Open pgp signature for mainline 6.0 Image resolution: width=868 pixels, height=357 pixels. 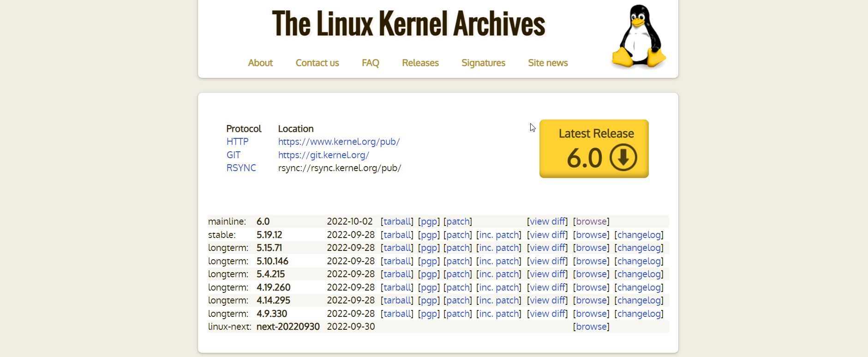[429, 222]
